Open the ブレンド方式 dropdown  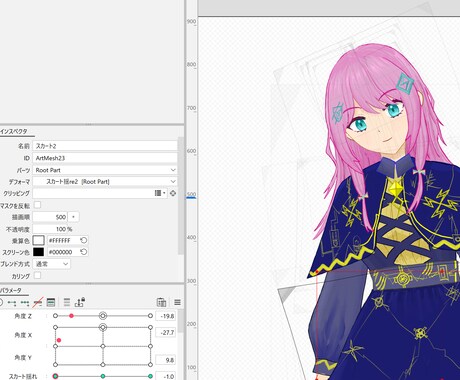[x=52, y=264]
